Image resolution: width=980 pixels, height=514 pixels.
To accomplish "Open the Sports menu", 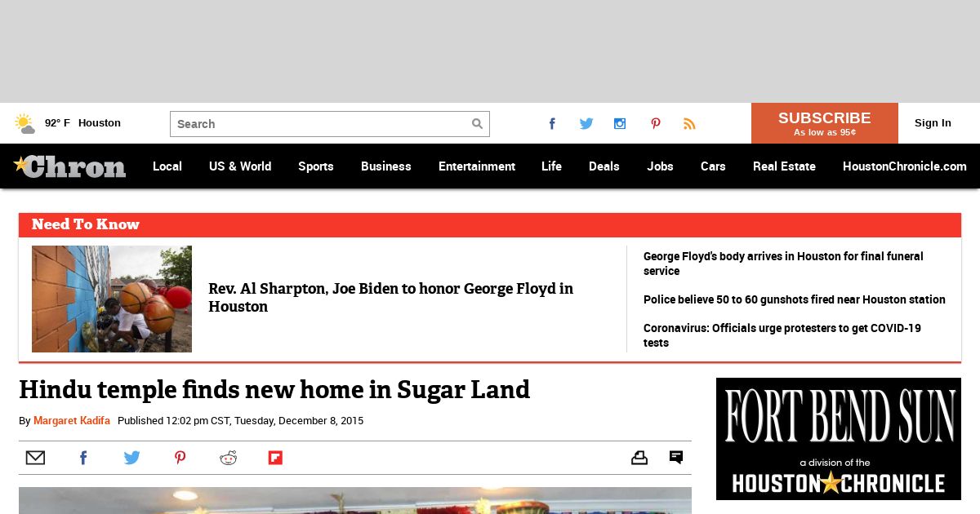I will point(316,166).
